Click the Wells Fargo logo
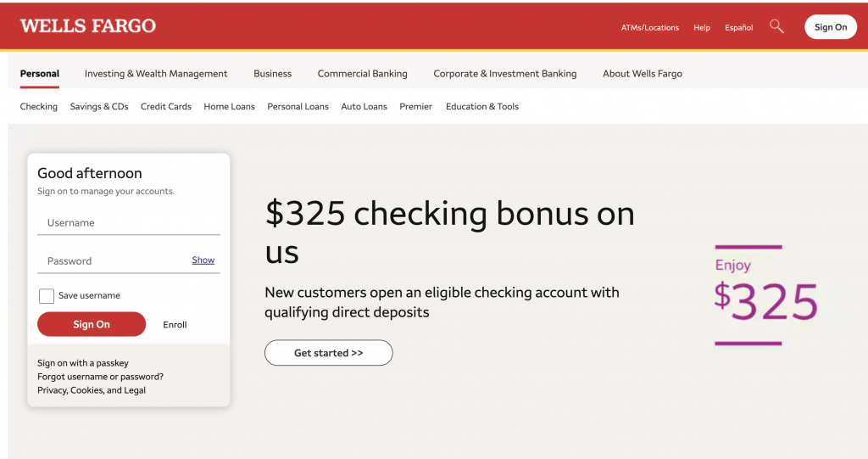Image resolution: width=868 pixels, height=459 pixels. pos(88,26)
